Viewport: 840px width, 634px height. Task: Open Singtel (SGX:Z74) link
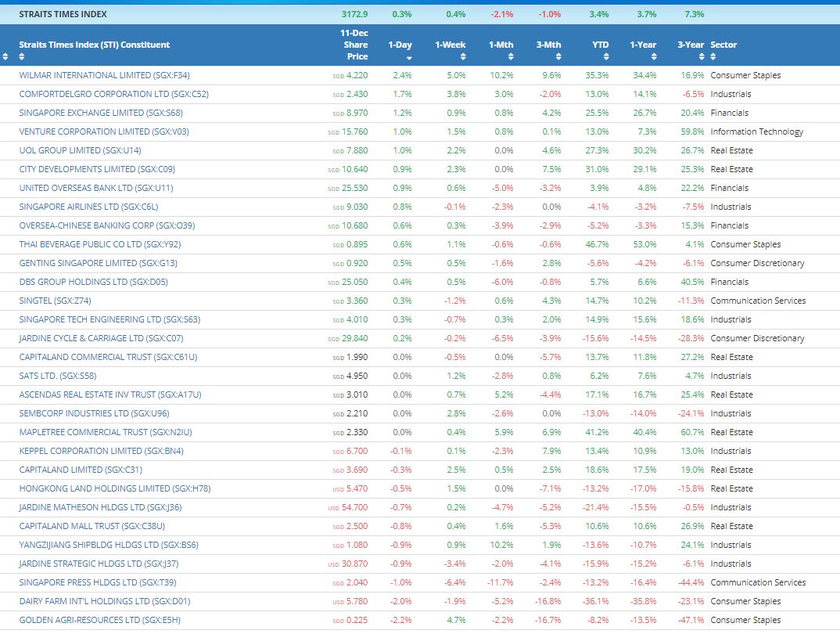pos(56,301)
